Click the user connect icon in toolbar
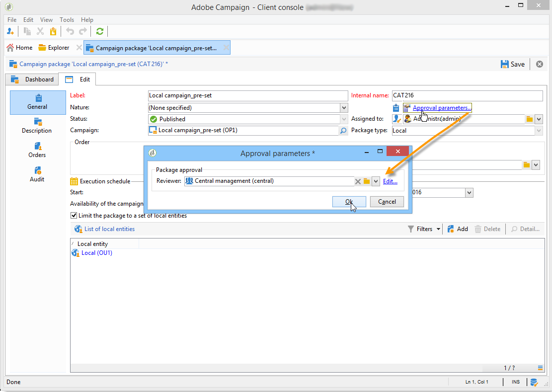 click(10, 31)
